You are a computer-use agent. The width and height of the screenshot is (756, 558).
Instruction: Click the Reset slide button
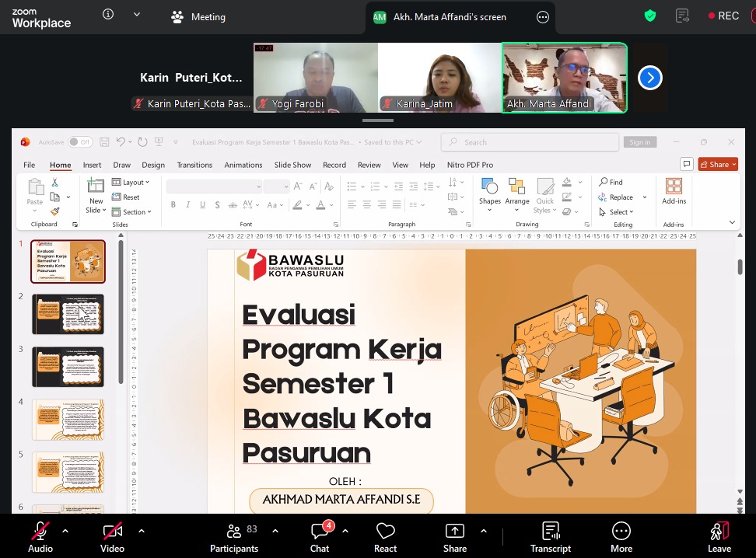pos(126,197)
